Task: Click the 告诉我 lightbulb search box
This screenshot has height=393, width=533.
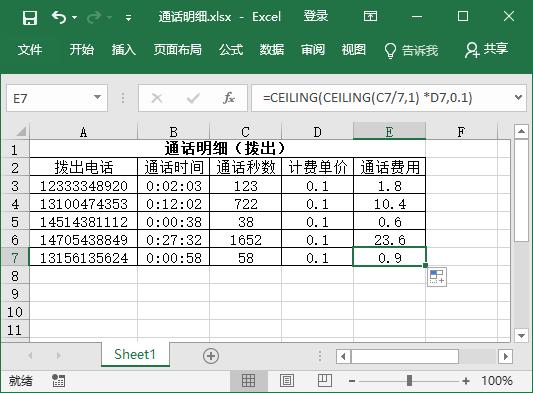Action: [411, 50]
